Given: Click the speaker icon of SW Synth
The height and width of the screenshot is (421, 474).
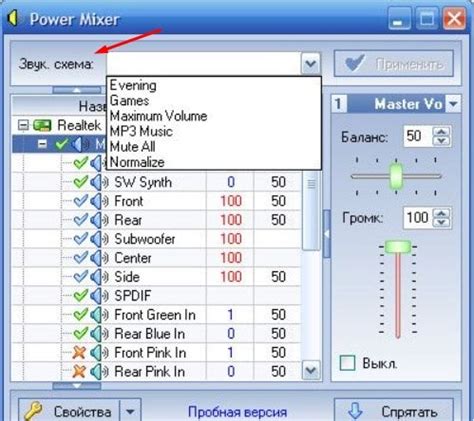Looking at the screenshot, I should tap(99, 182).
